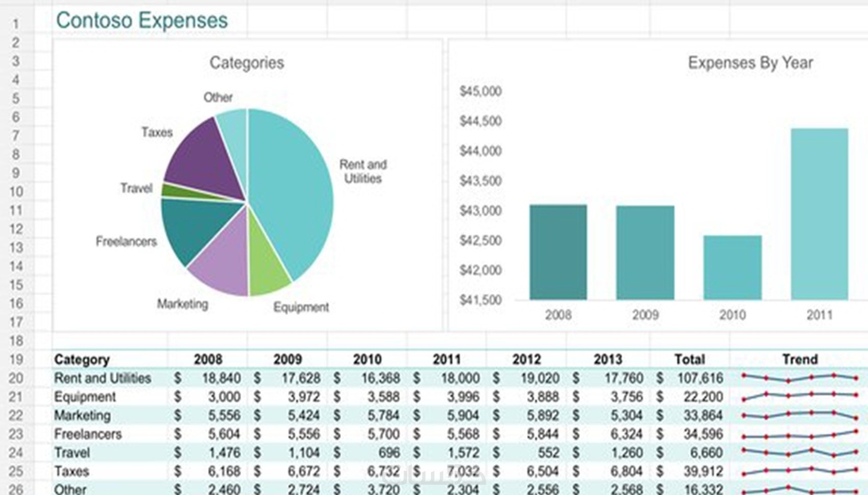Click the "Expenses By Year" chart title
The image size is (868, 495).
pos(750,63)
